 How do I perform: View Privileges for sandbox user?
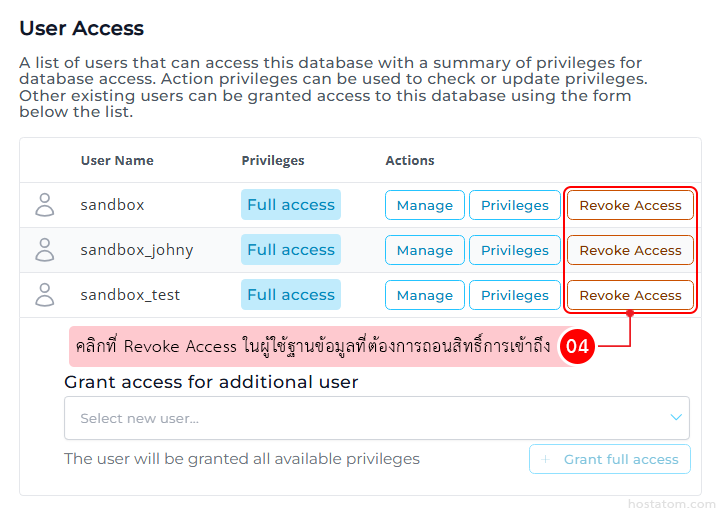(x=515, y=205)
